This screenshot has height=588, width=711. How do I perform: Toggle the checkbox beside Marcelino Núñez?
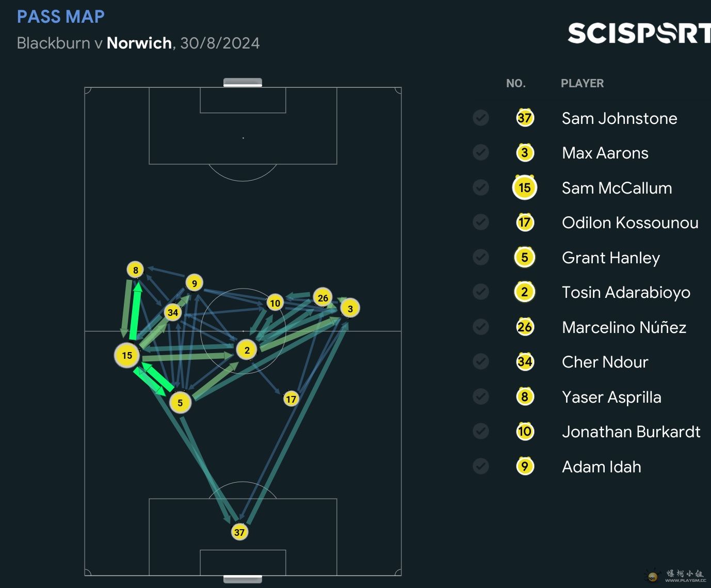[481, 327]
